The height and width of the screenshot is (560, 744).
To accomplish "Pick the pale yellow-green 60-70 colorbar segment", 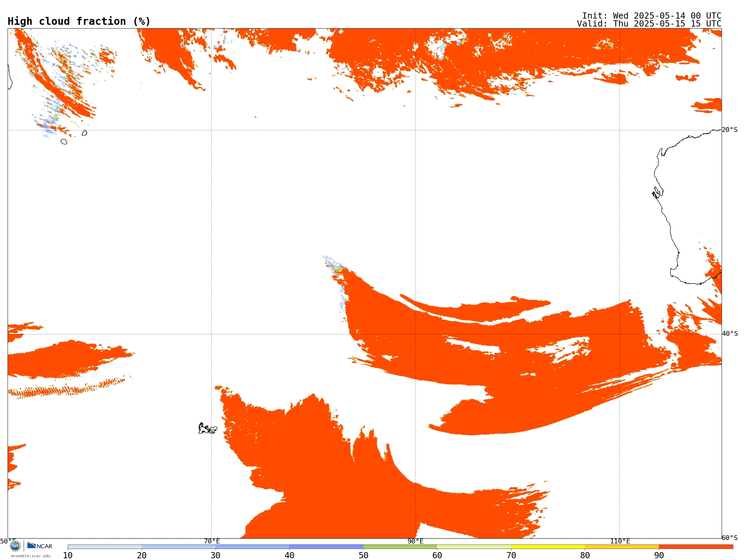I will 474,547.
